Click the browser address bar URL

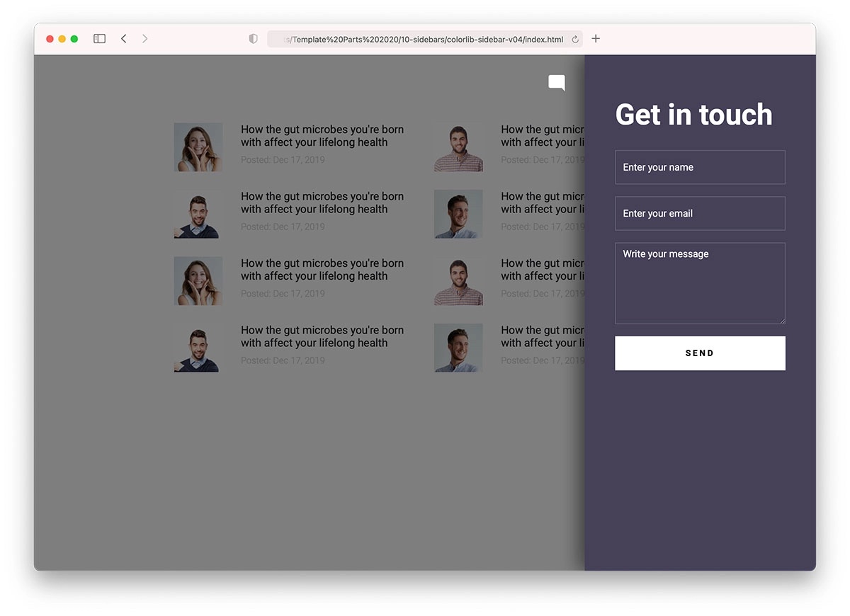tap(425, 40)
